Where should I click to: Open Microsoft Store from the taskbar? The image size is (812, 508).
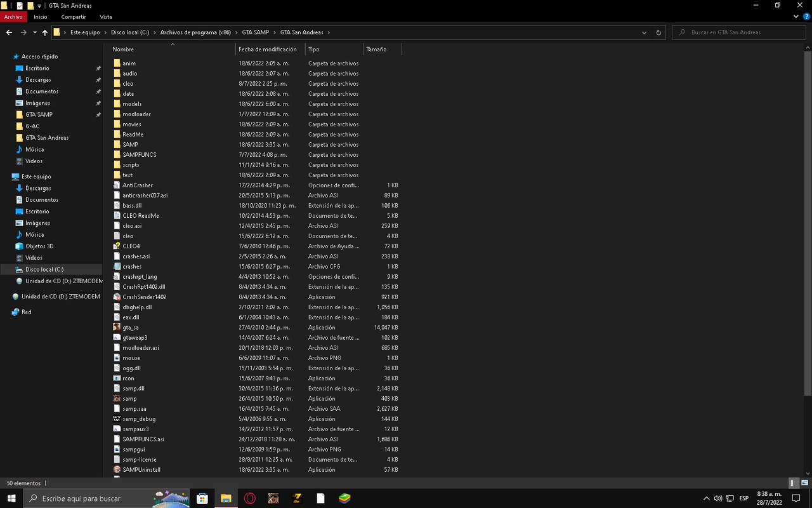pos(202,498)
